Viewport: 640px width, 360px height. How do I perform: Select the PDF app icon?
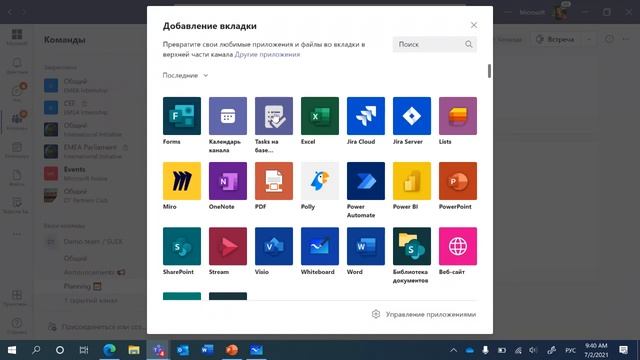coord(274,181)
